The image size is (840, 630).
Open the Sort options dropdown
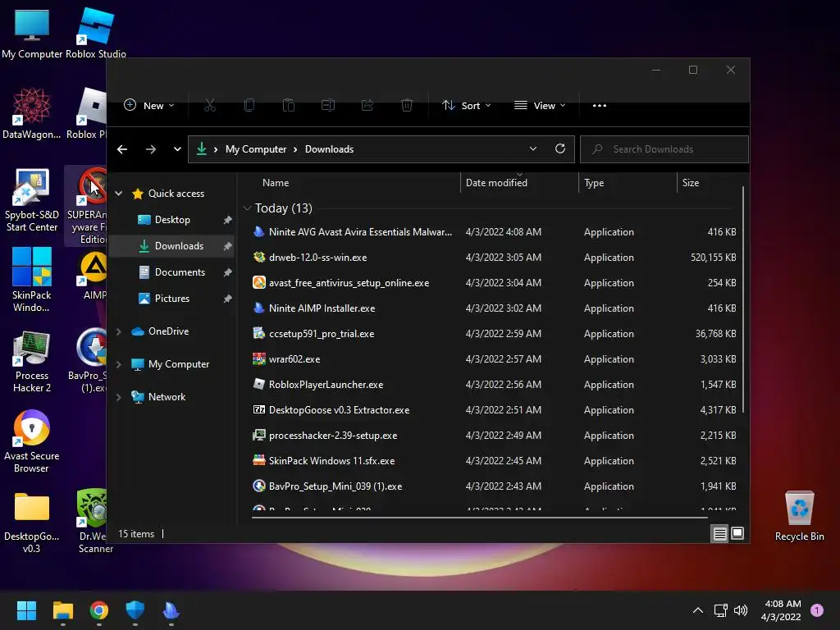coord(466,106)
